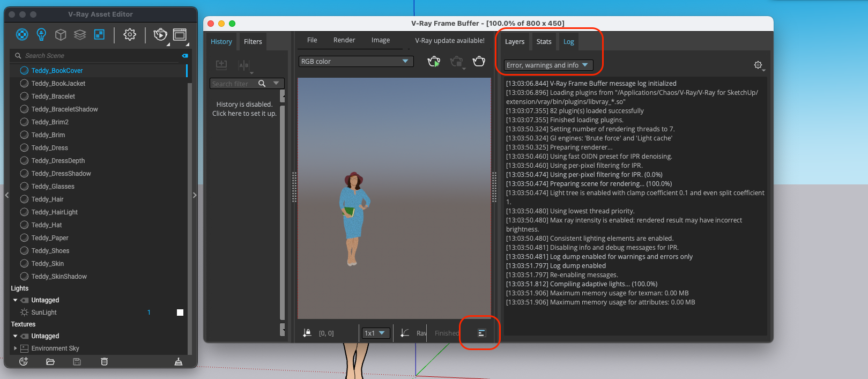Click the curve color space icon in status bar
This screenshot has height=379, width=868.
[405, 333]
